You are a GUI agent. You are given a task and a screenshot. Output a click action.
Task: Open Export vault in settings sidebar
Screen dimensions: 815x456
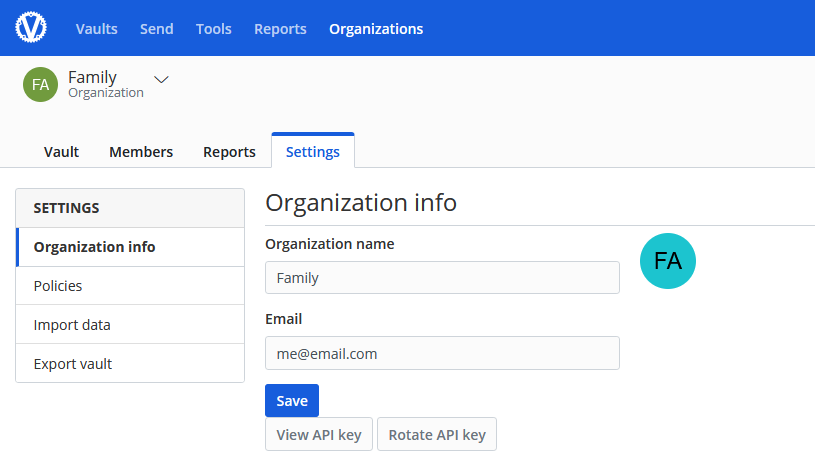pyautogui.click(x=130, y=363)
